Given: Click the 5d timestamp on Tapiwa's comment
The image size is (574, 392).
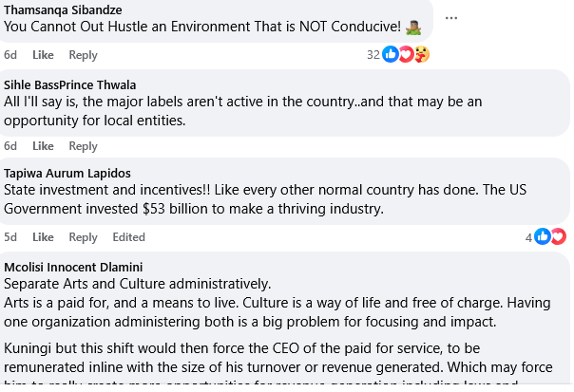Looking at the screenshot, I should click(x=10, y=237).
